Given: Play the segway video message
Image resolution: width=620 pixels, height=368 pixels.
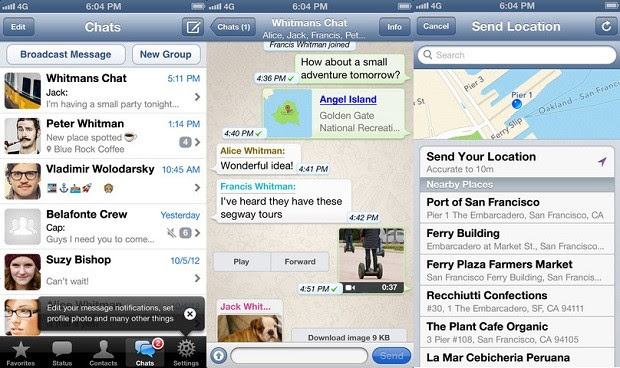Looking at the screenshot, I should tap(241, 262).
